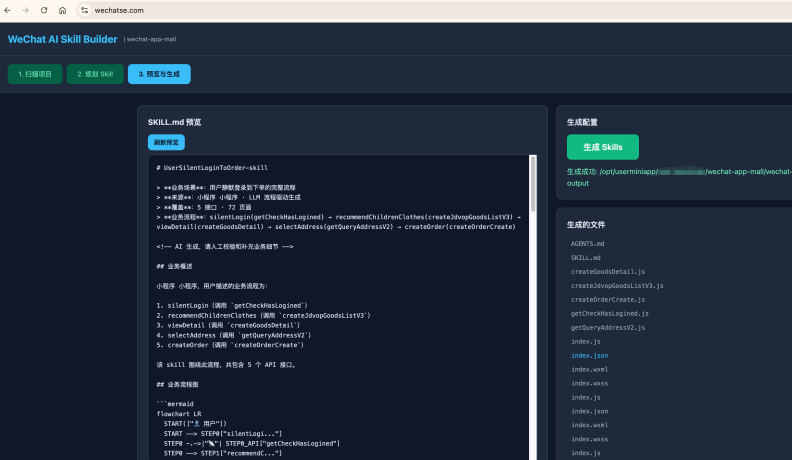Click line '1. silentLogin' in preview
Screen dimensions: 792x460
[232, 305]
